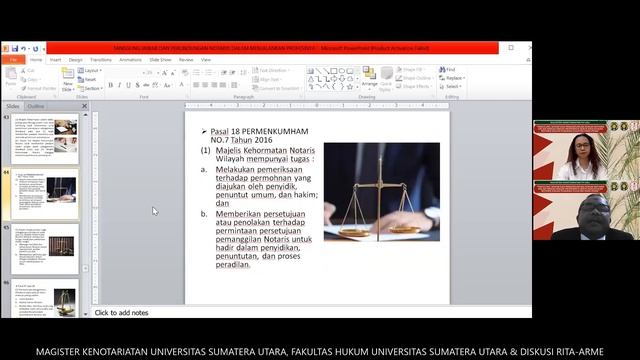The width and height of the screenshot is (640, 360).
Task: Click the Reset slide icon
Action: coord(81,79)
